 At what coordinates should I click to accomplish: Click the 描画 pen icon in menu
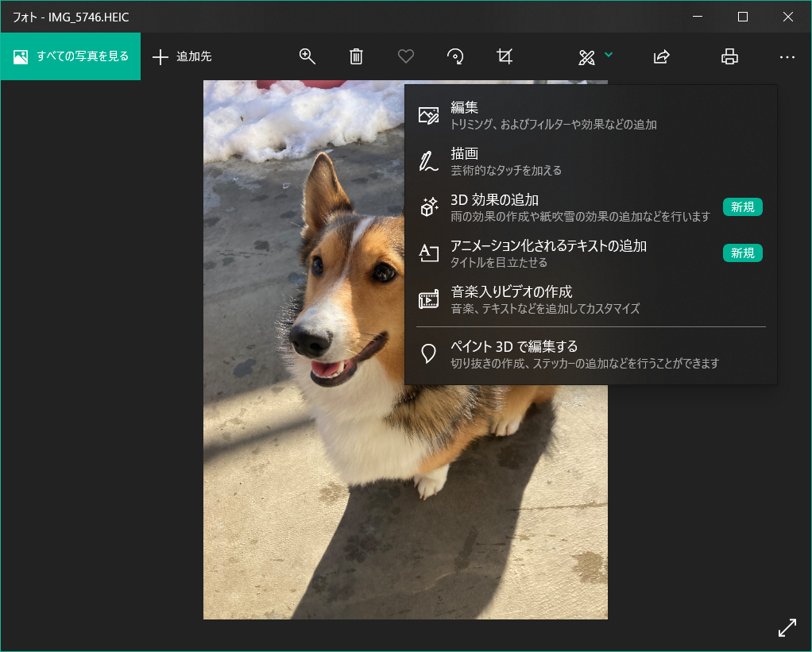click(428, 161)
